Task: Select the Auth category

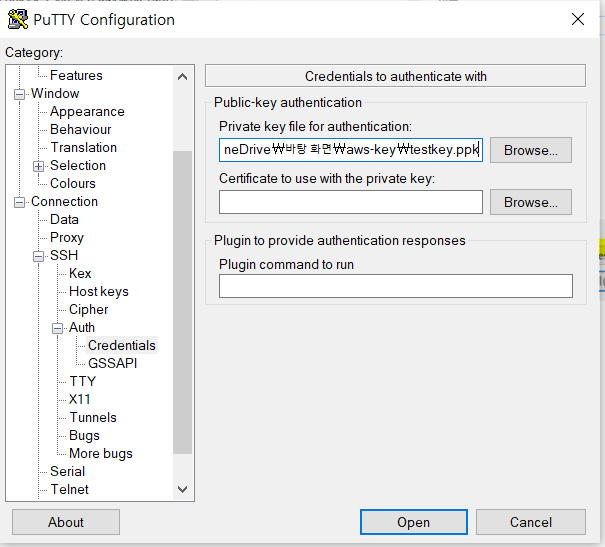Action: click(82, 328)
